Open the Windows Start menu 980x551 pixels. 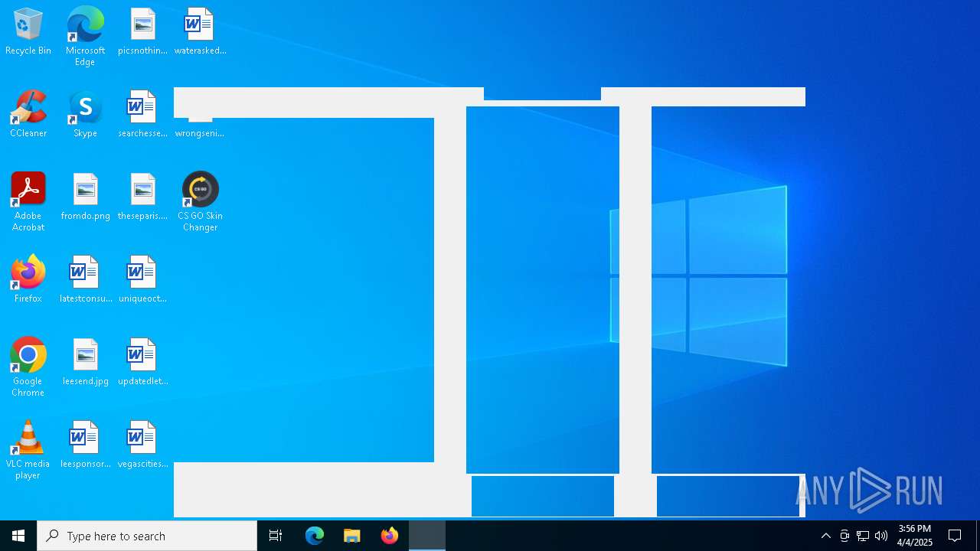(x=18, y=536)
